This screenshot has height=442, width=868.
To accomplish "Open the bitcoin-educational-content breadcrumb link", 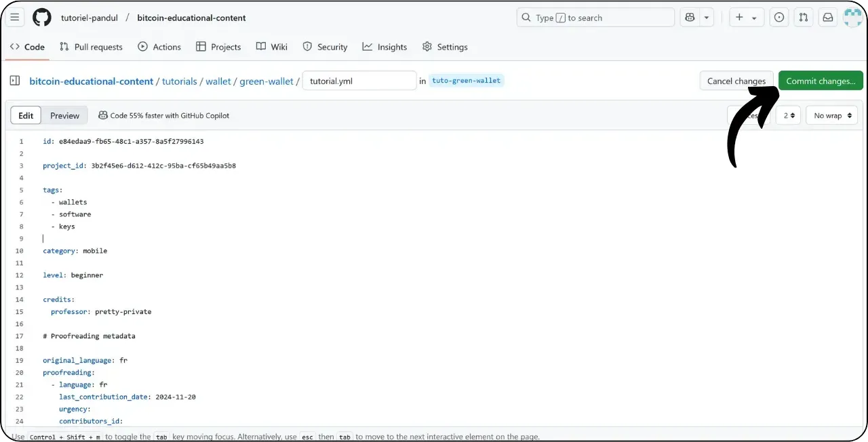I will point(92,81).
